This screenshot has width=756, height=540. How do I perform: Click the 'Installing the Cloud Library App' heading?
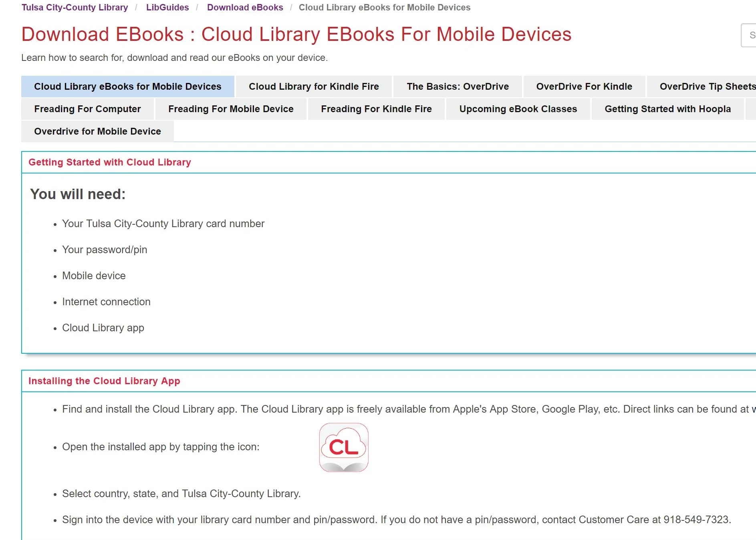(x=104, y=381)
